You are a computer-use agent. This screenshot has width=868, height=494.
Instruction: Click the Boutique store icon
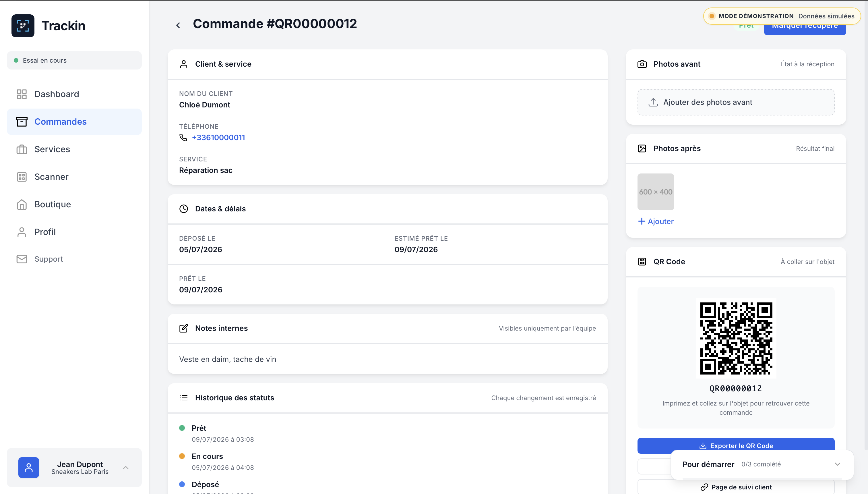coord(22,204)
